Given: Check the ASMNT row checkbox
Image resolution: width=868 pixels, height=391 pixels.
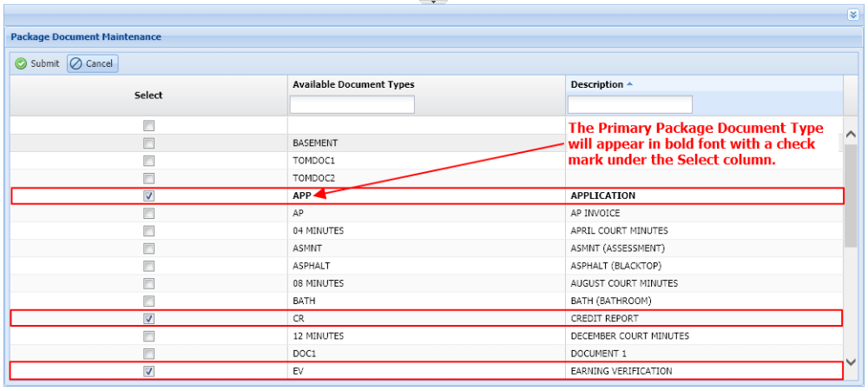Looking at the screenshot, I should point(148,249).
